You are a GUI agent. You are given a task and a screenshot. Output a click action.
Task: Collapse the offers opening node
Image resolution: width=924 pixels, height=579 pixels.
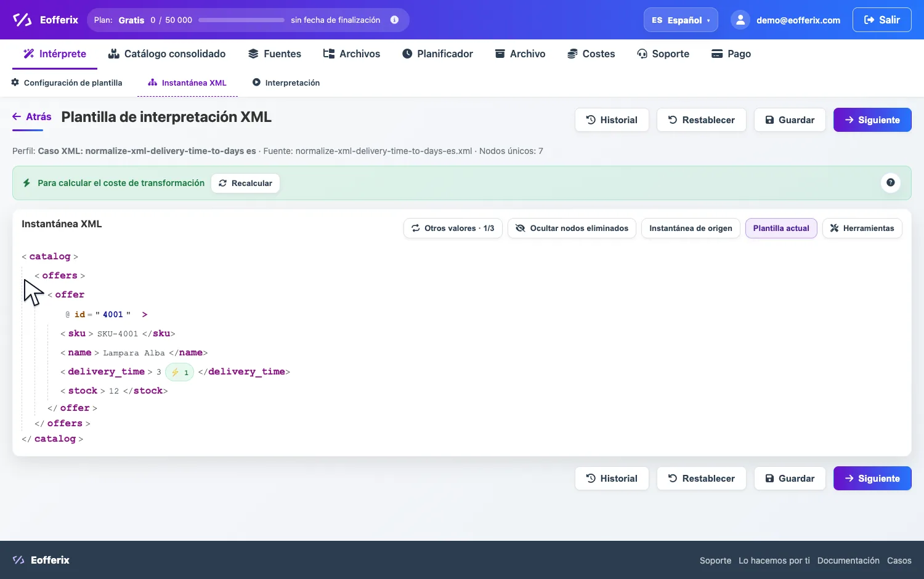[60, 275]
